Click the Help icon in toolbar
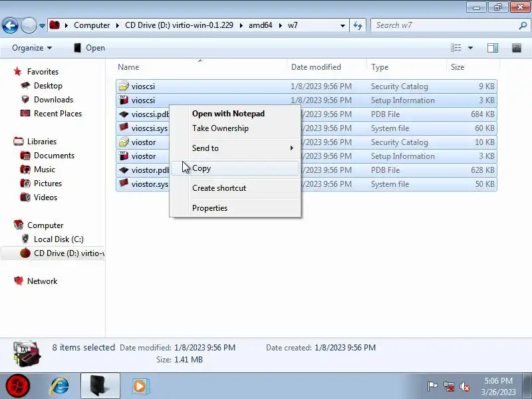532x399 pixels. tap(517, 48)
